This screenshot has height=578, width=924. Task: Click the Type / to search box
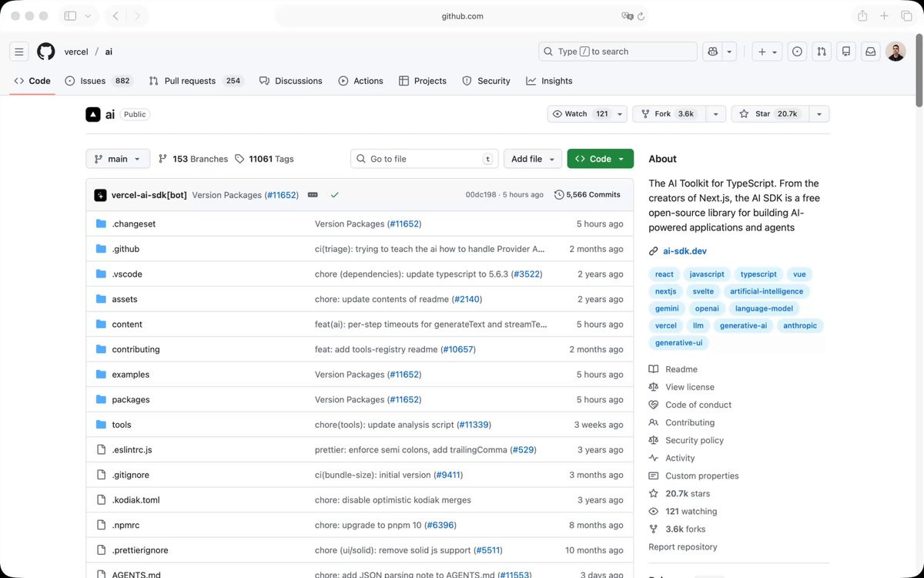coord(618,52)
